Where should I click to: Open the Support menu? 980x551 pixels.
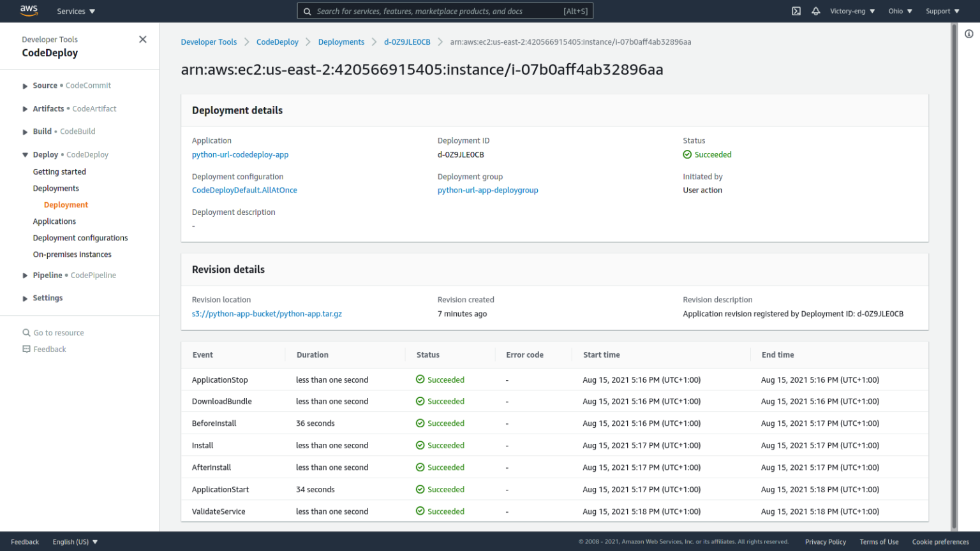(x=942, y=11)
